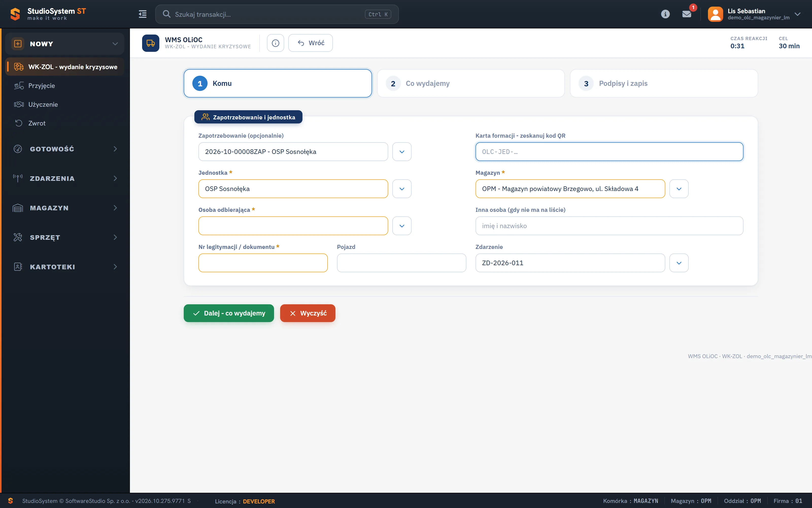This screenshot has width=812, height=508.
Task: Collapse the sidebar with the menu toggle icon
Action: 143,14
